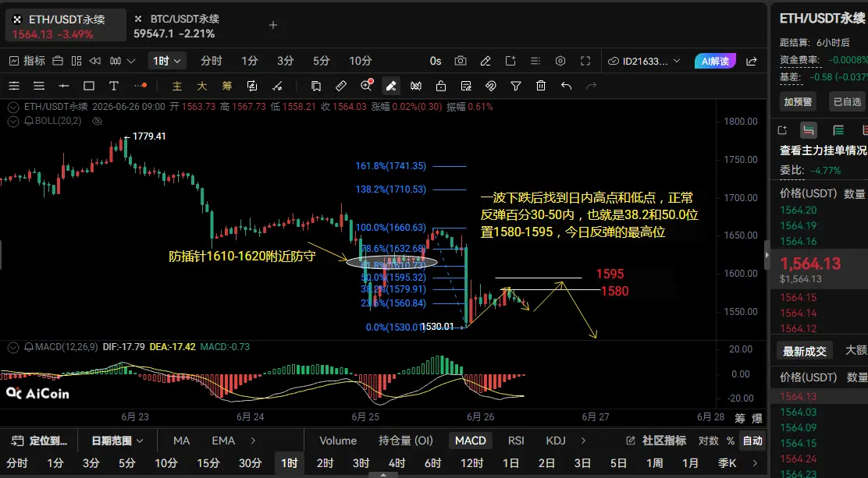Select the ruler measure tool
This screenshot has height=478, width=868.
[341, 86]
